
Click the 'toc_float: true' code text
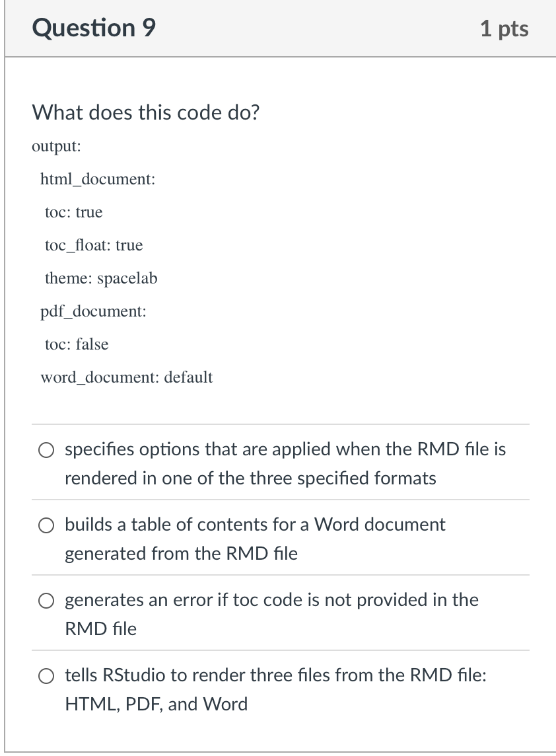tap(92, 246)
